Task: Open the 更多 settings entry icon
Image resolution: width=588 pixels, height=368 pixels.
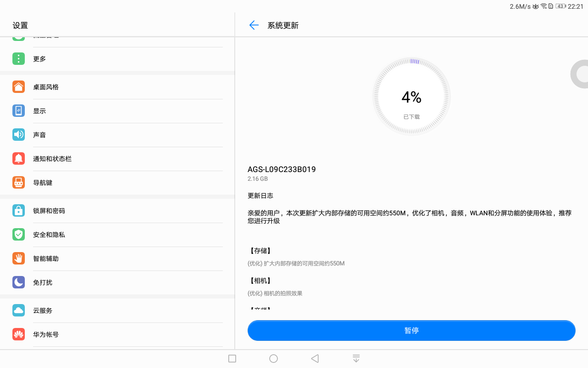Action: [18, 59]
